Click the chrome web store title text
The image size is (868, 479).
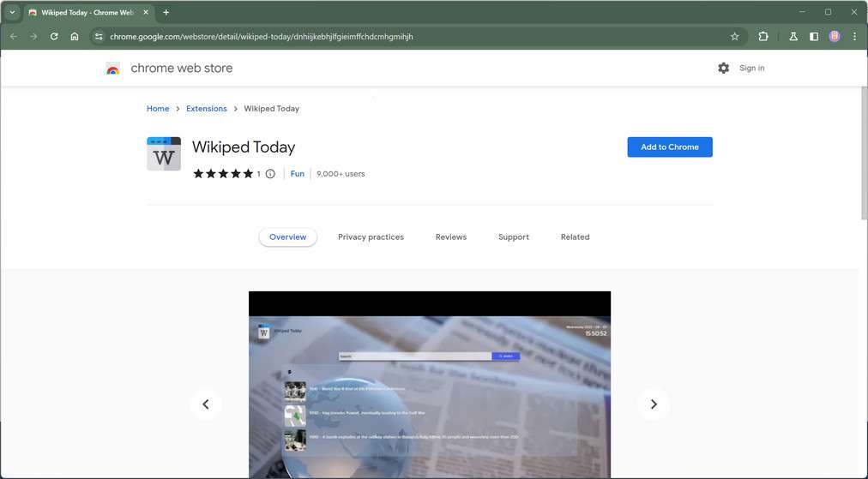(182, 68)
